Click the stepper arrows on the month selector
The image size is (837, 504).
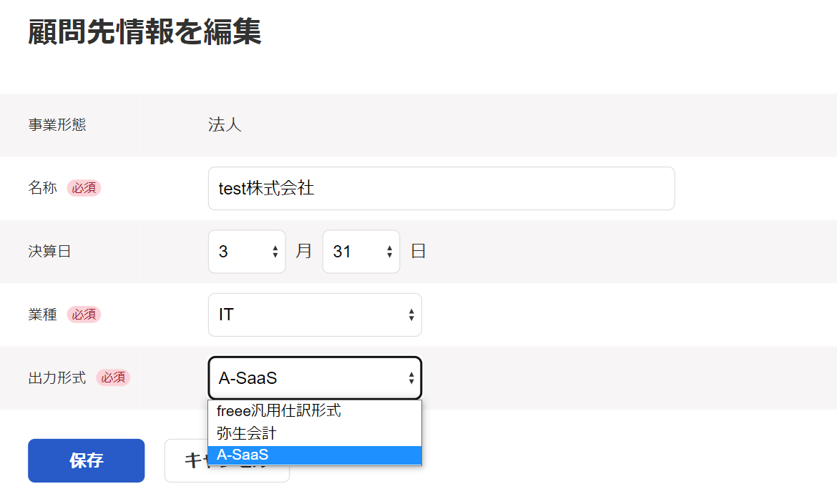tap(275, 251)
